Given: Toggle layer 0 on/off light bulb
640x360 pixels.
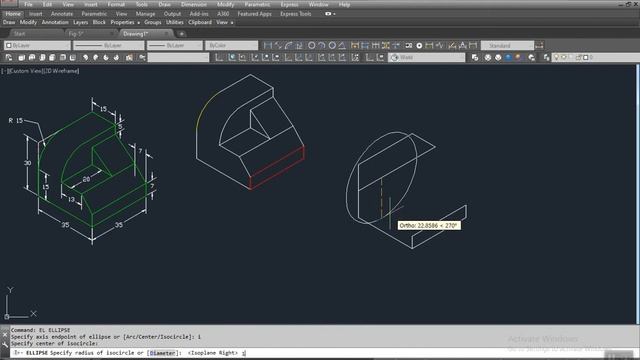Looking at the screenshot, I should click(x=556, y=58).
